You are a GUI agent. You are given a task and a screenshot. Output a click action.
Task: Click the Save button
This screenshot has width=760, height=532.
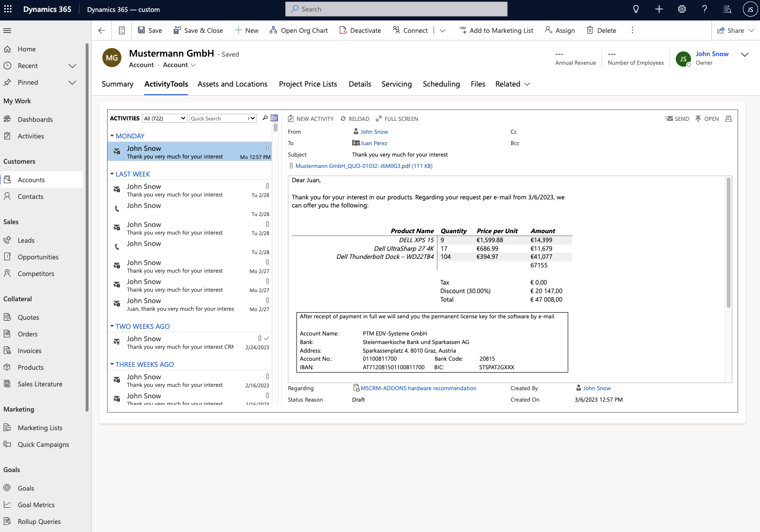coord(150,30)
